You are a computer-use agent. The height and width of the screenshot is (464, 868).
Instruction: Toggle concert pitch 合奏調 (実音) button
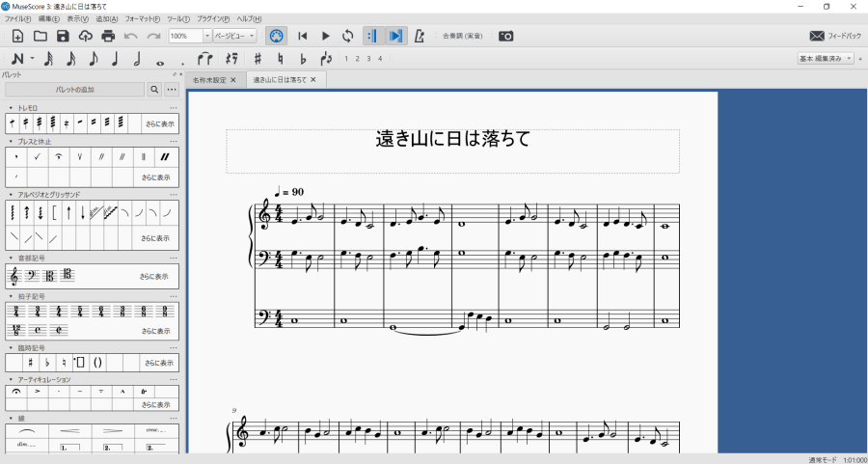tap(462, 36)
